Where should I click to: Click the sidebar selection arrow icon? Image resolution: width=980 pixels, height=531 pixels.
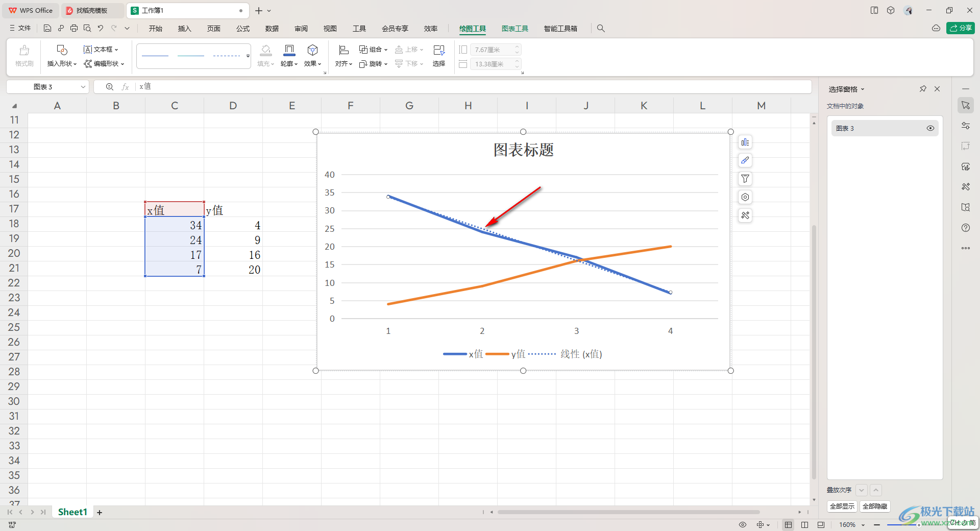pos(966,105)
